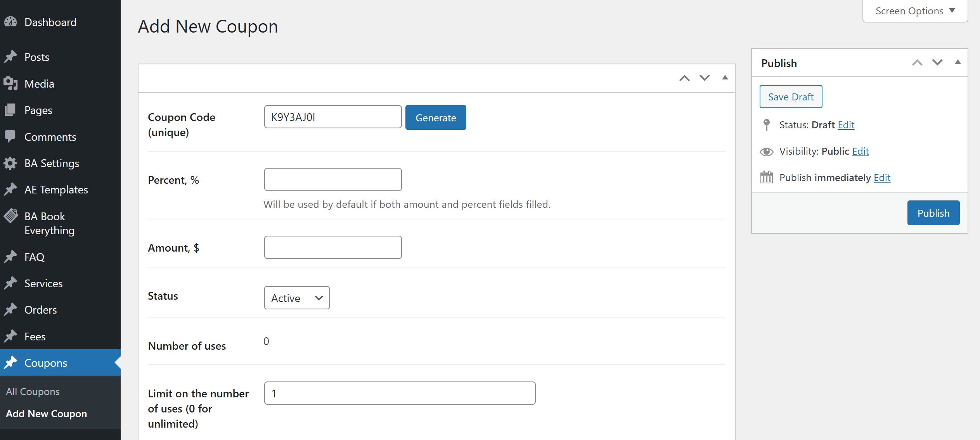The width and height of the screenshot is (980, 440).
Task: Click the blue Publish button
Action: (933, 213)
